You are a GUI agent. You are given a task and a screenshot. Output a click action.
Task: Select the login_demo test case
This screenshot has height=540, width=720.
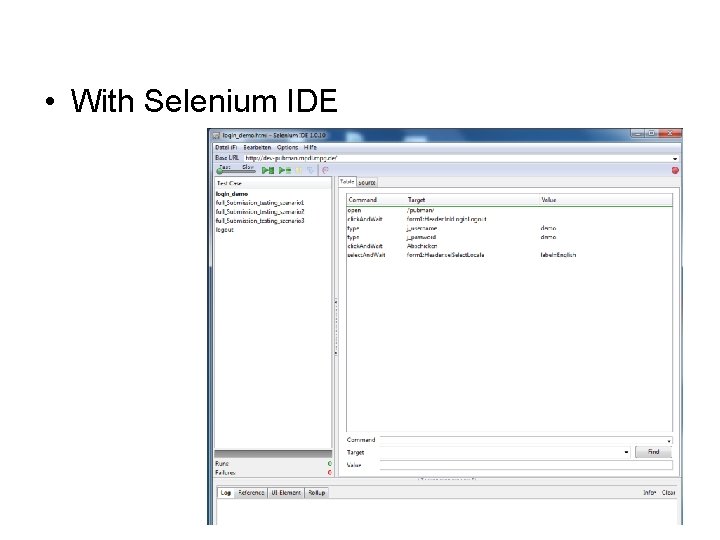232,194
